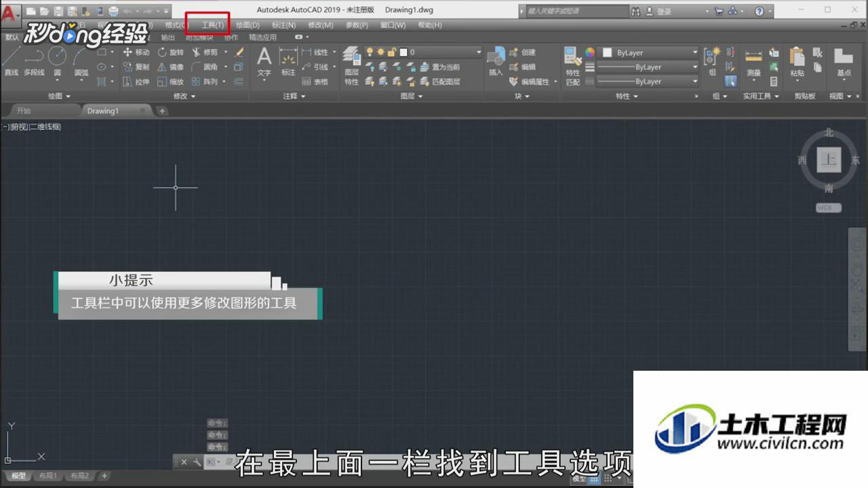
Task: Switch to the Layout2 (布局2) tab
Action: pos(80,476)
